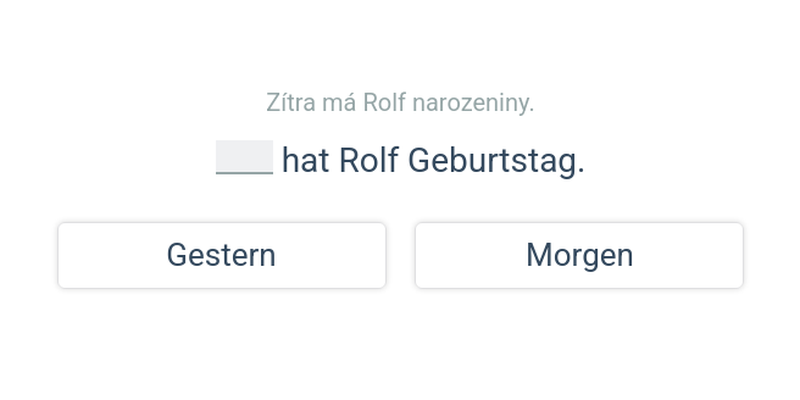The image size is (800, 400).
Task: Click "Rolf" in the German sentence
Action: [x=369, y=160]
